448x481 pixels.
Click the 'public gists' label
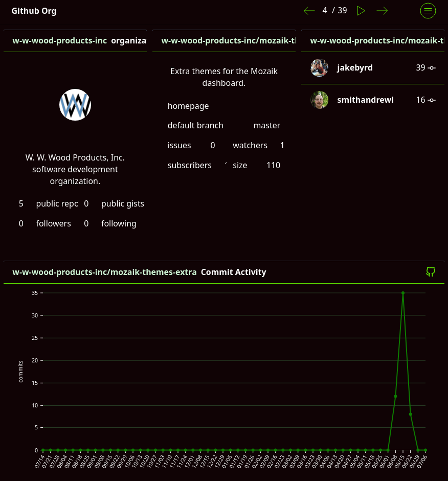pyautogui.click(x=123, y=204)
